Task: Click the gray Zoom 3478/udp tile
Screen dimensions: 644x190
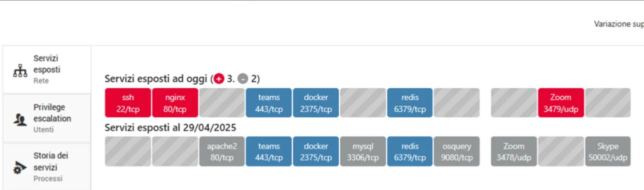Action: tap(514, 151)
